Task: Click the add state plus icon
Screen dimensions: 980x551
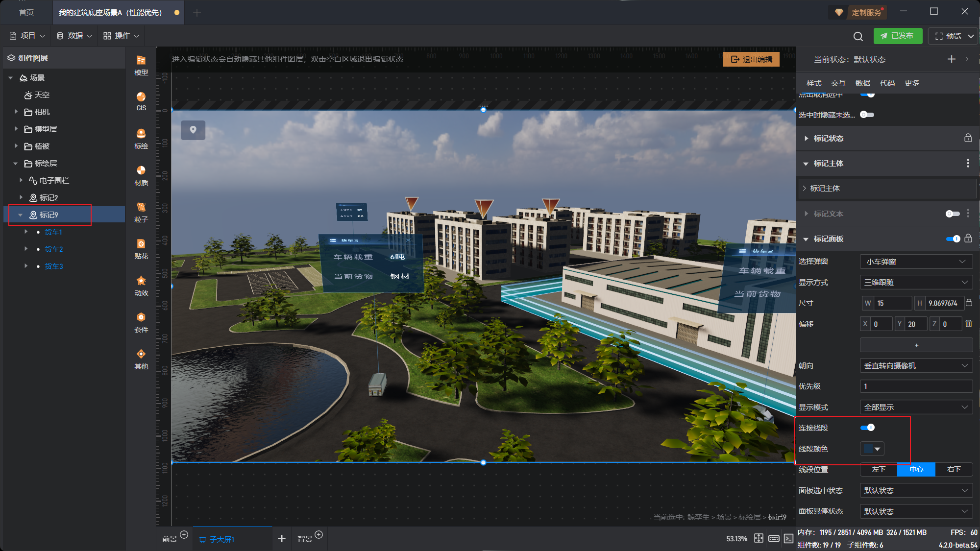Action: (952, 59)
